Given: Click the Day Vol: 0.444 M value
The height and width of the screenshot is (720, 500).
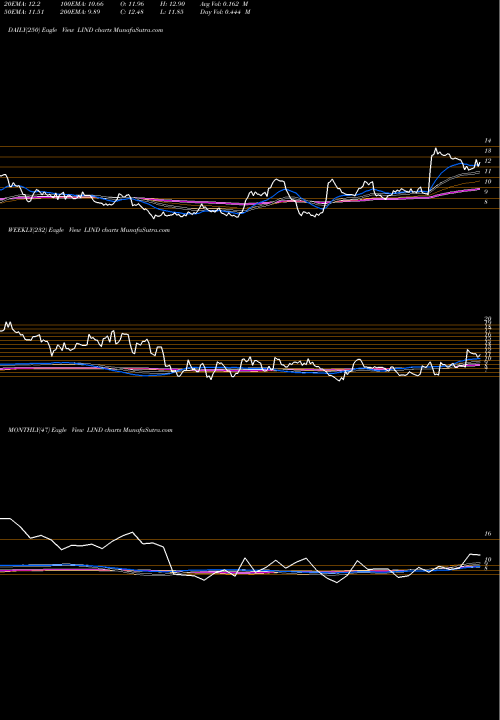Looking at the screenshot, I should click(225, 12).
